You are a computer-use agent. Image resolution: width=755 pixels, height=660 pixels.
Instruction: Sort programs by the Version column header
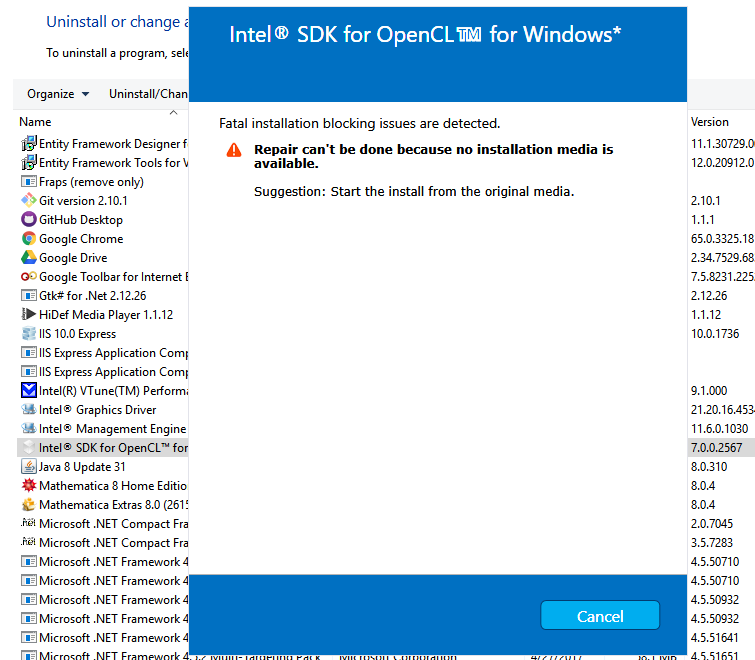(710, 122)
